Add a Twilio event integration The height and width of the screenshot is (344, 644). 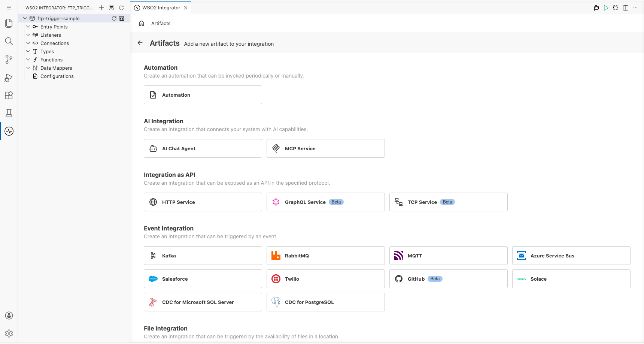pos(326,279)
